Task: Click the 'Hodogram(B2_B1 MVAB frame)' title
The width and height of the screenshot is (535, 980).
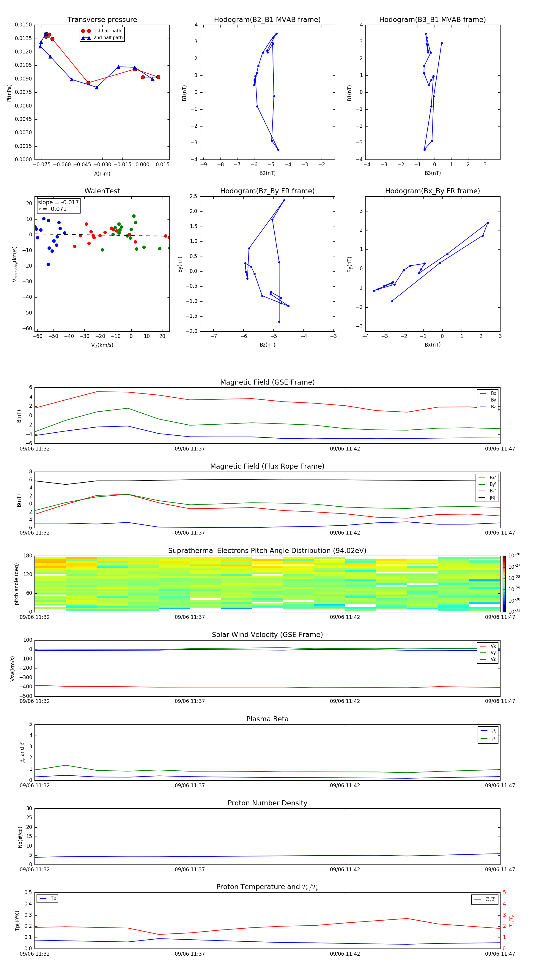Action: coord(267,20)
